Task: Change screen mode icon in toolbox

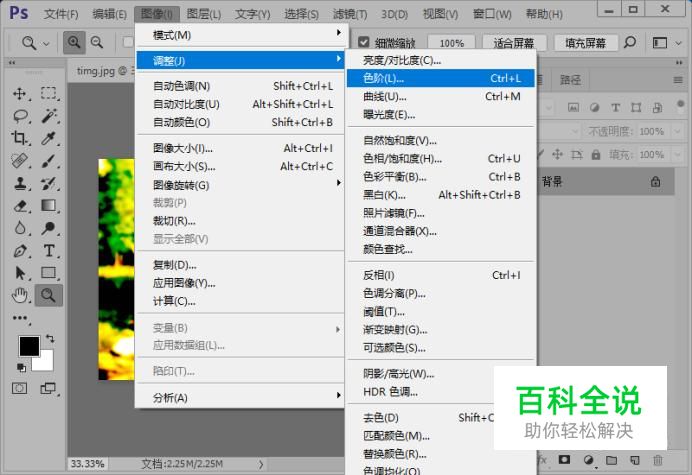Action: (47, 388)
